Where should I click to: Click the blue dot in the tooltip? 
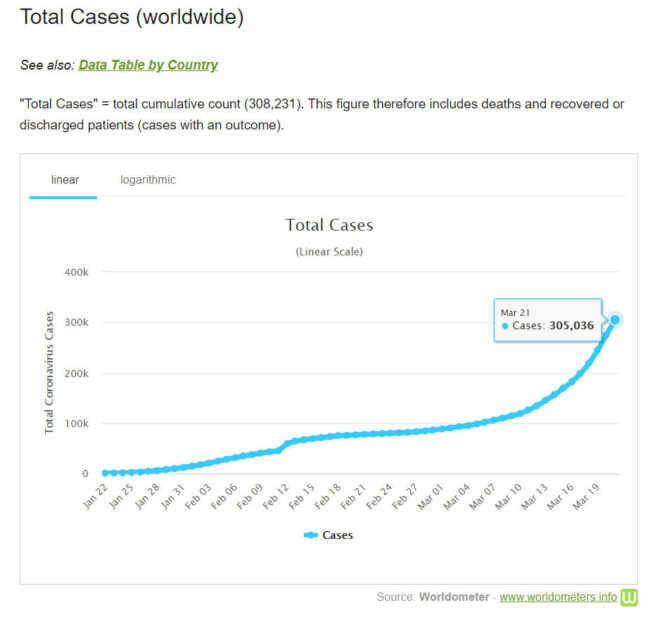pyautogui.click(x=505, y=326)
